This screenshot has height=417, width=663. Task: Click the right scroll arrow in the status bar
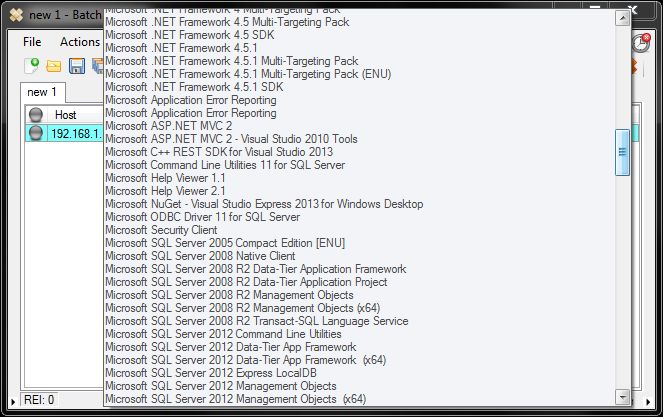[648, 401]
